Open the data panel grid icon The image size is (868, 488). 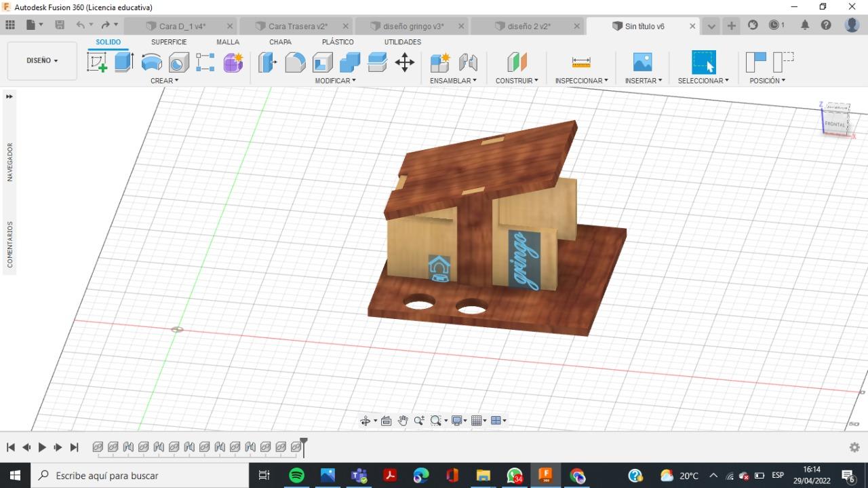click(x=10, y=25)
